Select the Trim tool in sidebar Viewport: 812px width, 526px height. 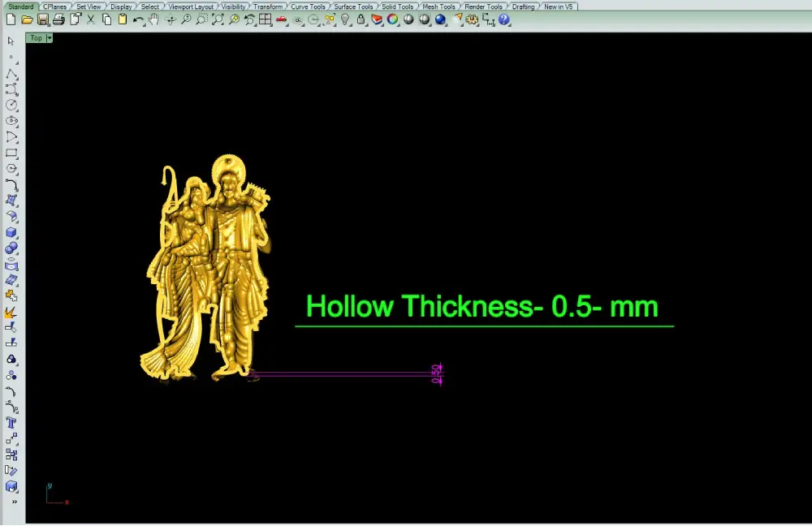11,327
